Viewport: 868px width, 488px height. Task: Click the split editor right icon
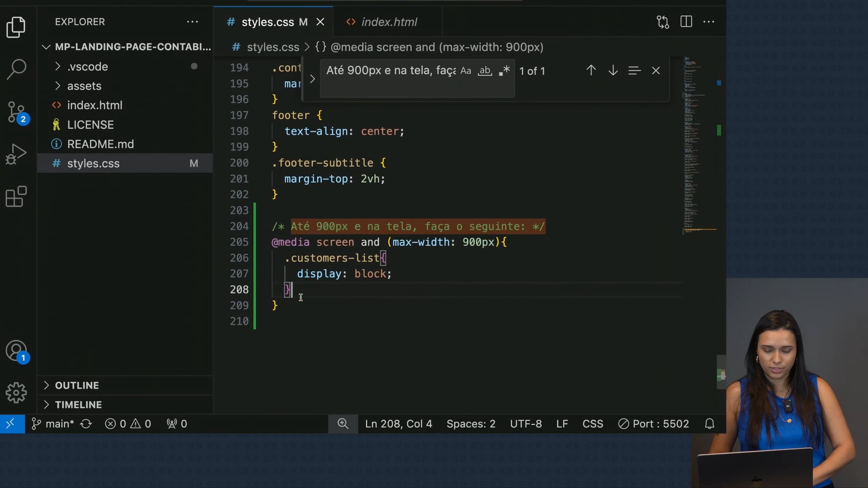tap(686, 22)
